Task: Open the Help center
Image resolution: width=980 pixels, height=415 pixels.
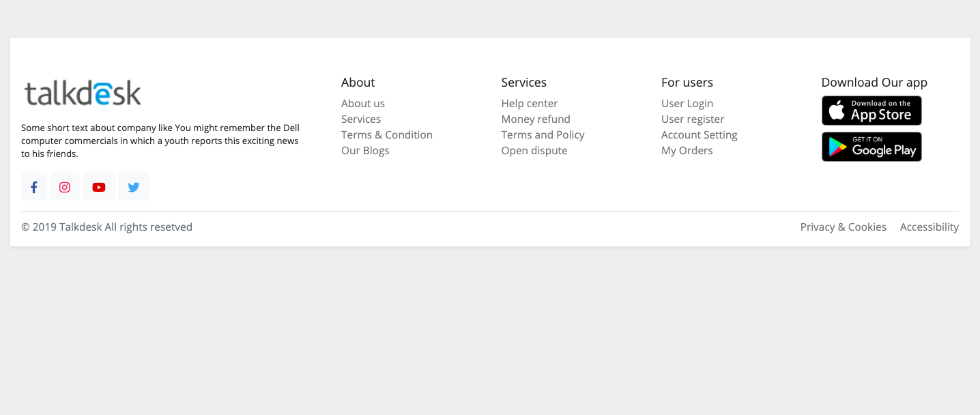Action: (530, 103)
